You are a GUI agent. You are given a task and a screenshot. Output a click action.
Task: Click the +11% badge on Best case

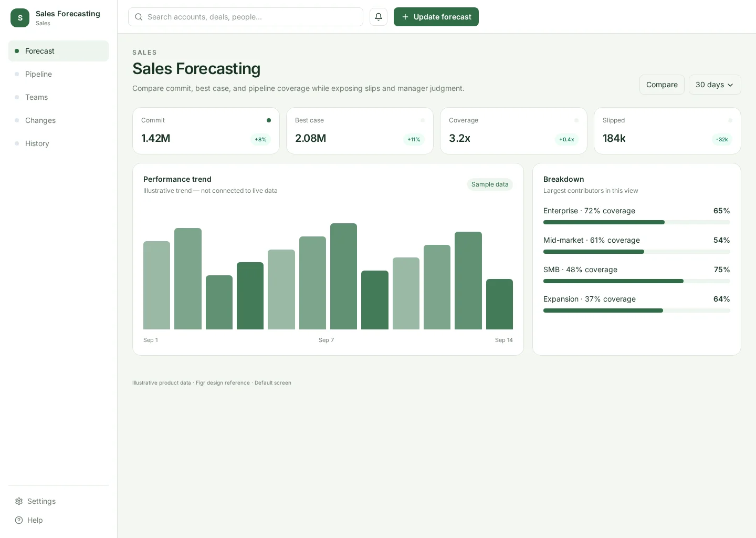(414, 139)
